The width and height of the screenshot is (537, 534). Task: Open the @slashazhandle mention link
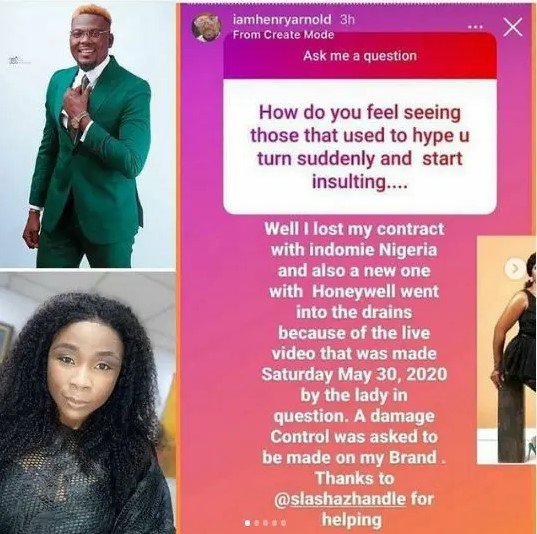tap(340, 499)
